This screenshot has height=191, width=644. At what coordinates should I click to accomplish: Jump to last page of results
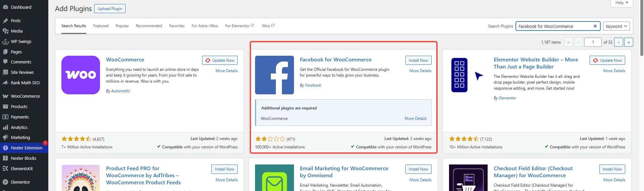coord(629,42)
